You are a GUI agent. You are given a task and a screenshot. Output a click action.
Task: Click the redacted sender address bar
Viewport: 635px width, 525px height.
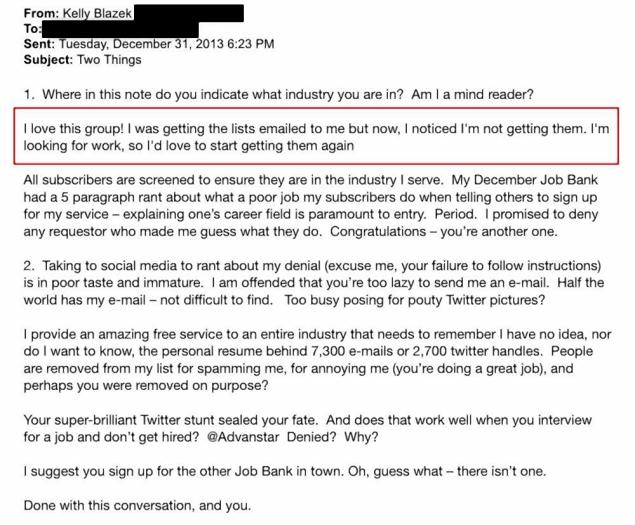pos(188,13)
